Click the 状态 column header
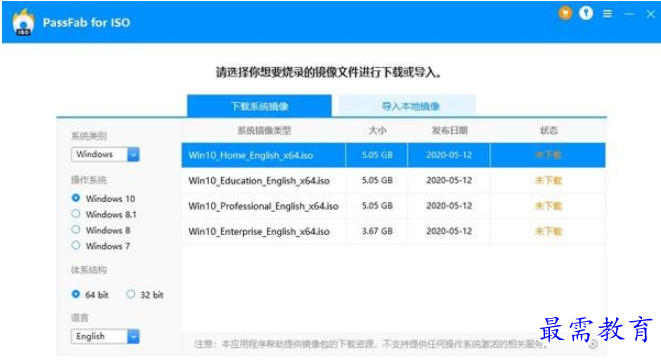661x361 pixels. 548,130
